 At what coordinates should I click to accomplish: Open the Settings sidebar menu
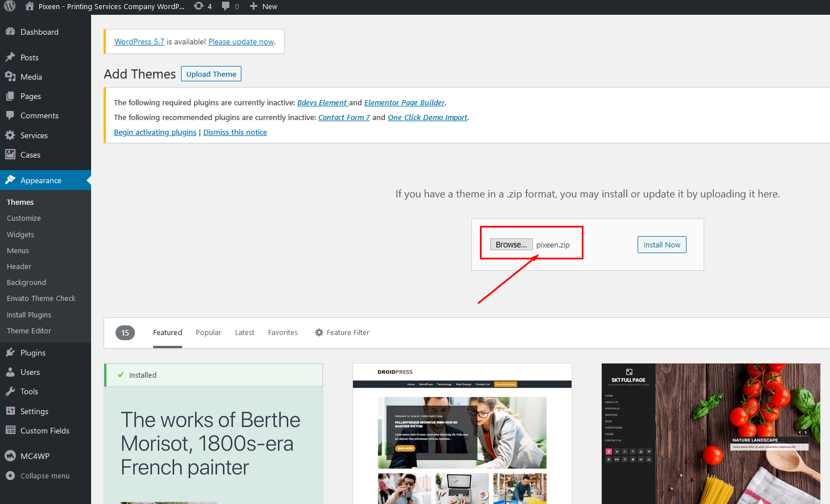tap(34, 411)
